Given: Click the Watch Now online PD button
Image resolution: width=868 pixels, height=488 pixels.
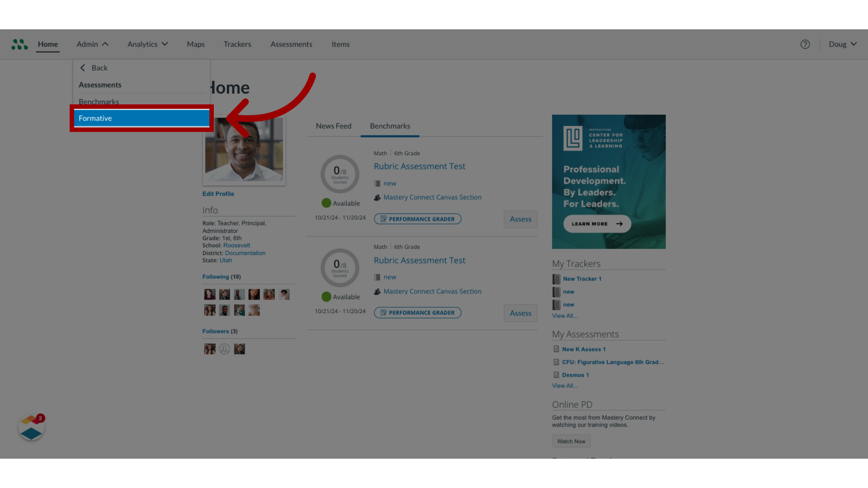Looking at the screenshot, I should click(571, 441).
